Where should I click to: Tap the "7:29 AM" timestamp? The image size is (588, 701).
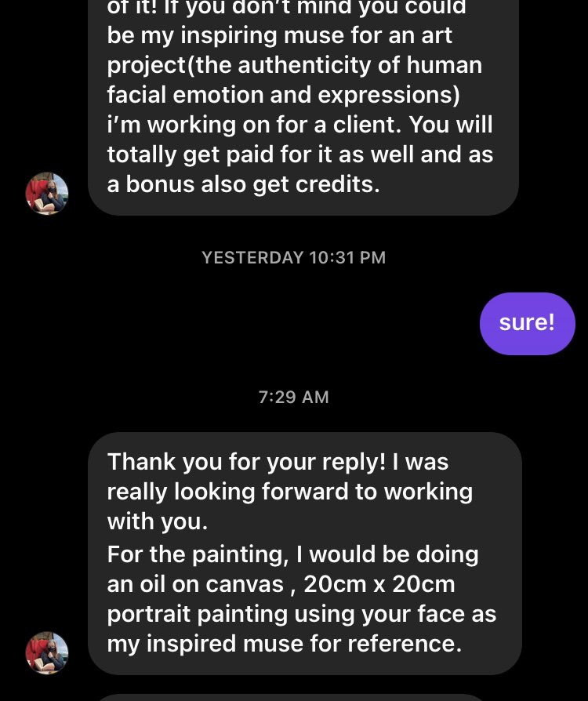coord(294,397)
